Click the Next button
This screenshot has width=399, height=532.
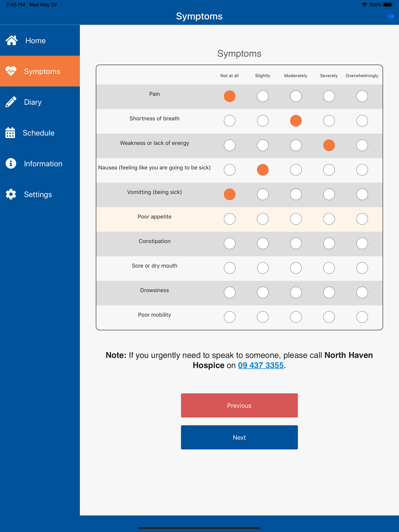click(x=239, y=437)
